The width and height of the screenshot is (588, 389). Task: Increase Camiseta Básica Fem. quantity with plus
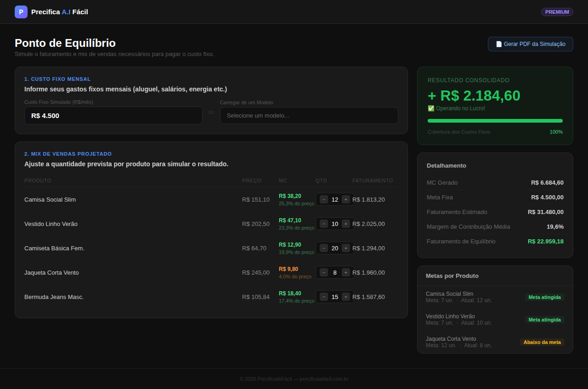point(346,248)
